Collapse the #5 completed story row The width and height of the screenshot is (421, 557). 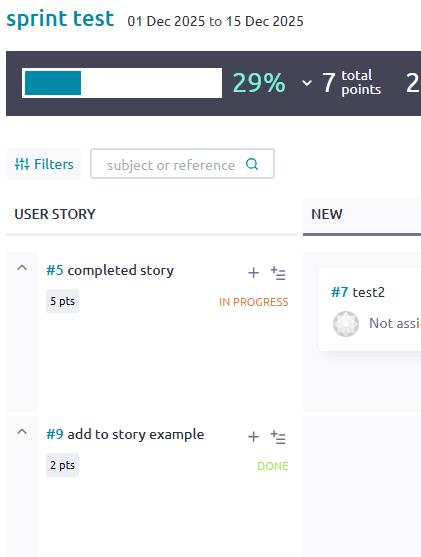[22, 268]
